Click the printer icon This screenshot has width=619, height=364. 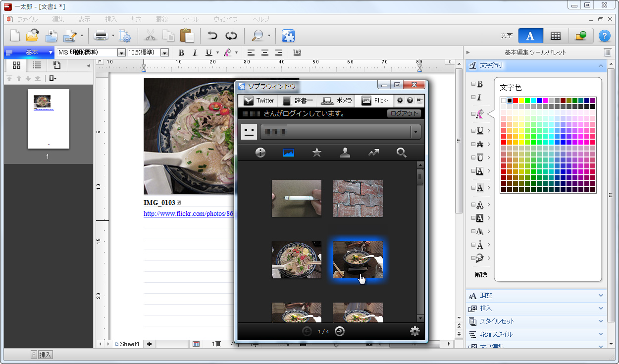[101, 36]
